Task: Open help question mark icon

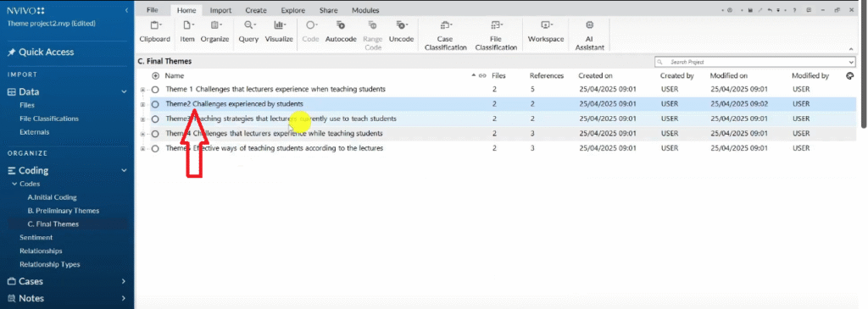Action: tap(794, 10)
